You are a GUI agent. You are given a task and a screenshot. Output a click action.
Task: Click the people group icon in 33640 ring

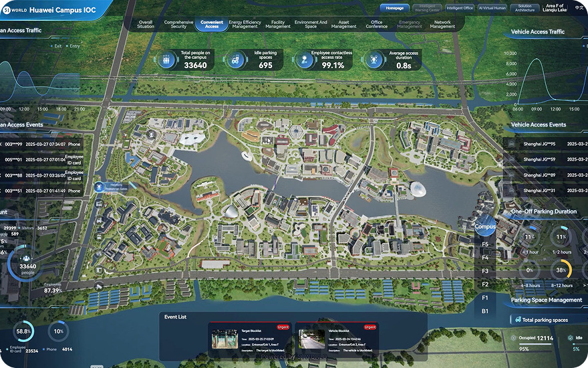tap(26, 258)
